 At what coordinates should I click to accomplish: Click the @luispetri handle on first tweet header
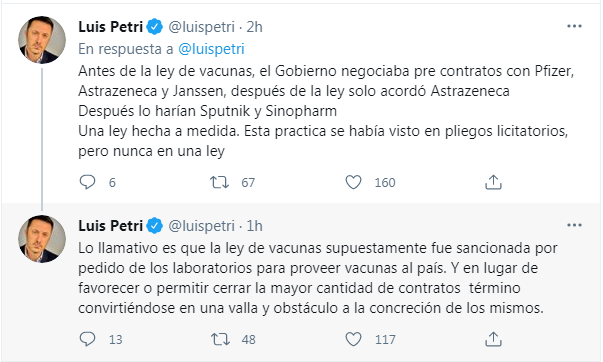click(202, 27)
